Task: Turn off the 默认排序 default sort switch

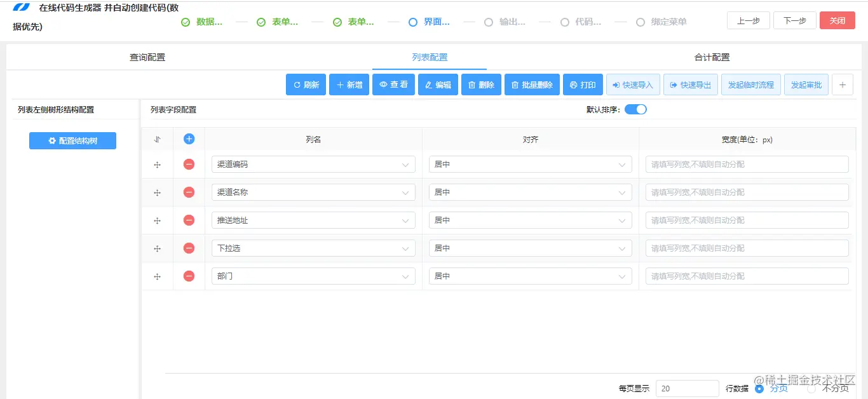Action: click(635, 109)
